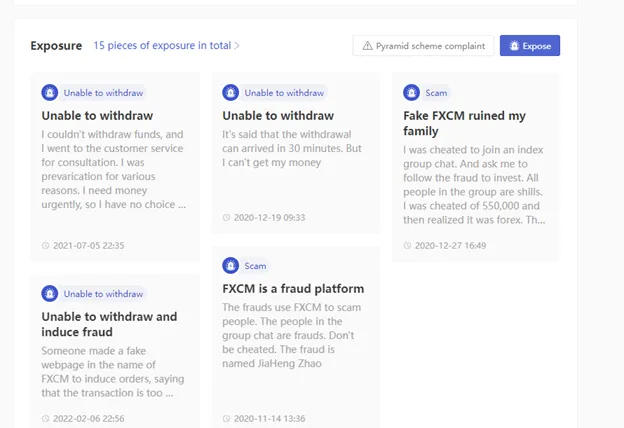Open title of the 2021-07-05 Unable to withdraw card
The width and height of the screenshot is (624, 428).
(x=97, y=115)
